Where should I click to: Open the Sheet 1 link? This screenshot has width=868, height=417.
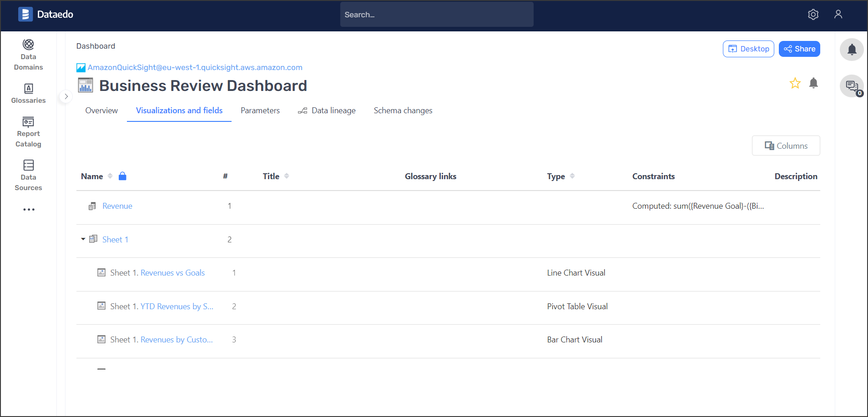(115, 239)
